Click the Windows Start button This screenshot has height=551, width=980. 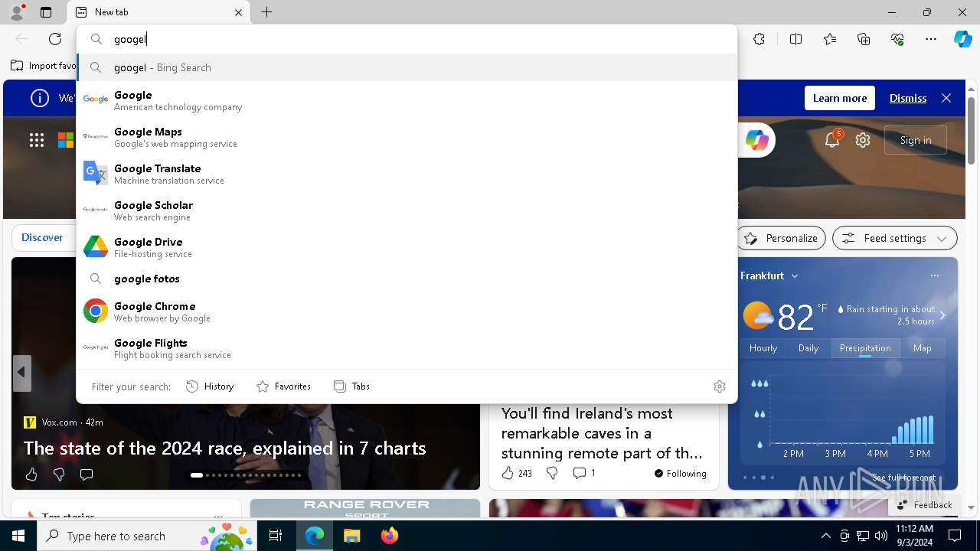coord(18,536)
